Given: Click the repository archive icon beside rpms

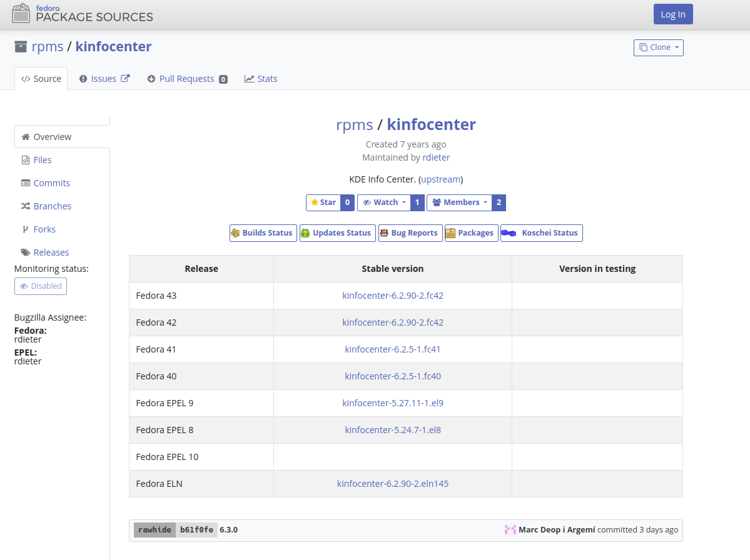Looking at the screenshot, I should coord(21,46).
